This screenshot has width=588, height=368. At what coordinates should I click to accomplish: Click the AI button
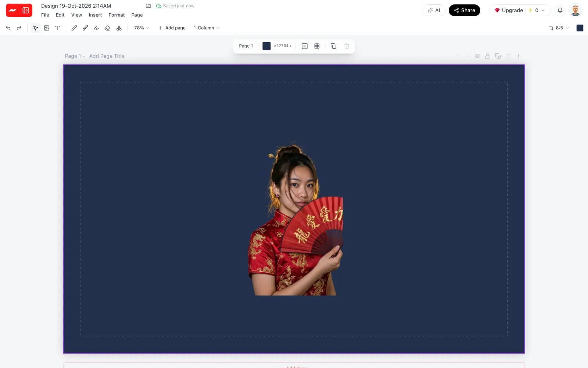click(434, 10)
